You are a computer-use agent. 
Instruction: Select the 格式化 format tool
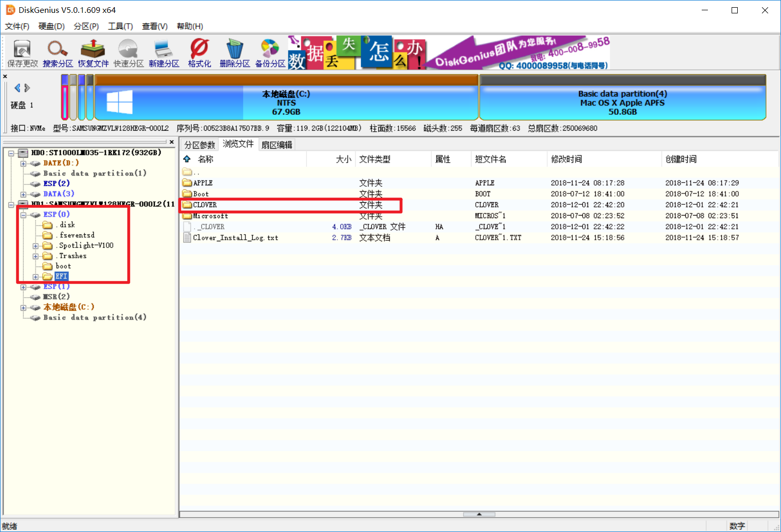pyautogui.click(x=199, y=54)
